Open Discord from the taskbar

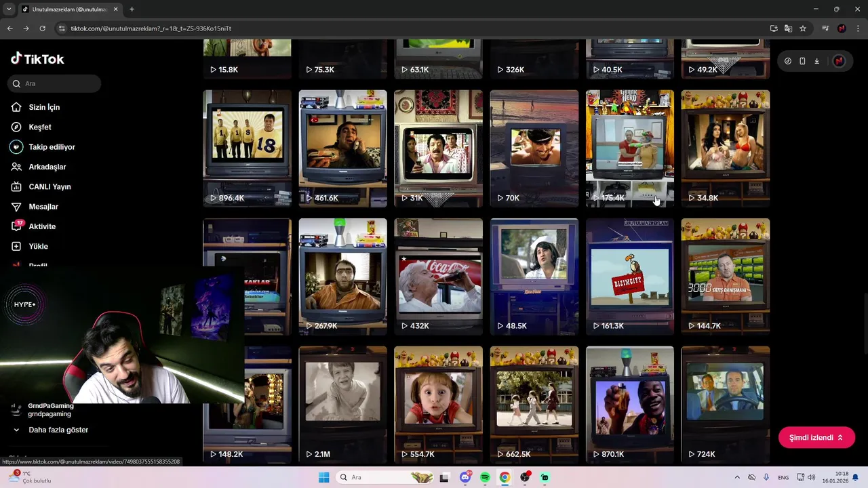point(465,477)
